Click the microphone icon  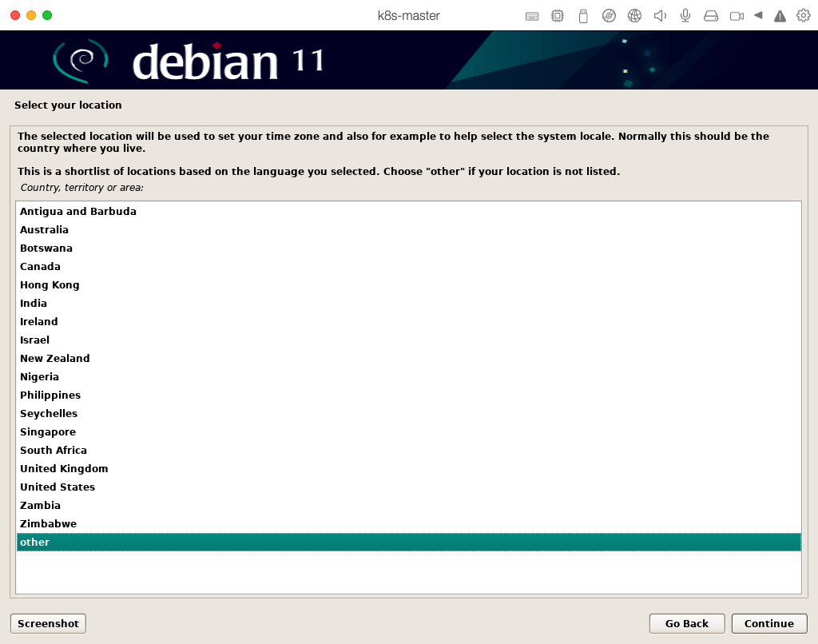(685, 16)
